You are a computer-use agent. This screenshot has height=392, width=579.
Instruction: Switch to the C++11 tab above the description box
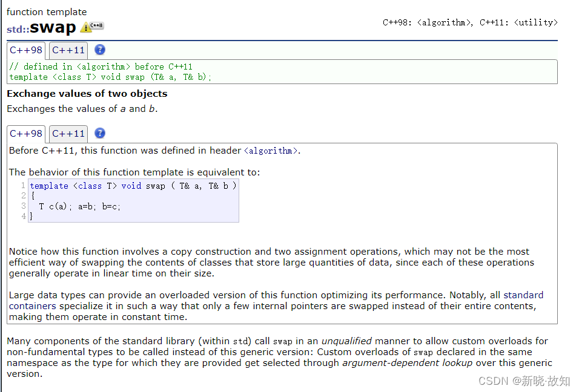pos(68,134)
